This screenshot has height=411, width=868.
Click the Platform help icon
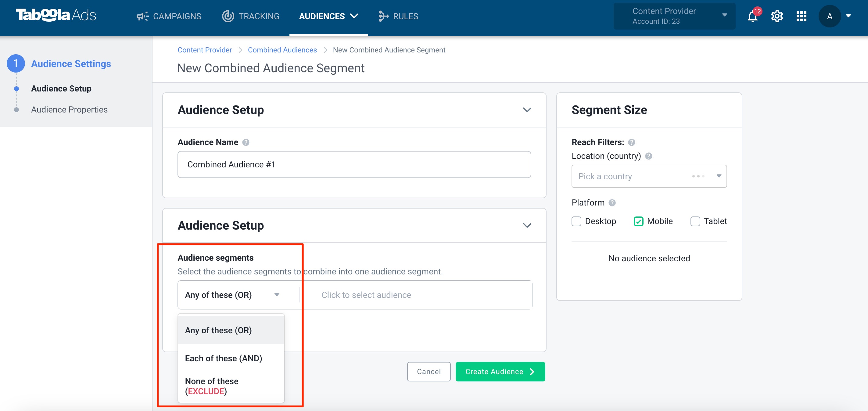point(612,203)
